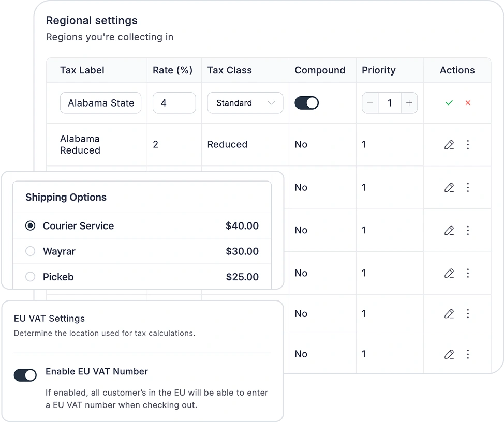Click the Compound column header
The image size is (504, 422).
coord(320,70)
